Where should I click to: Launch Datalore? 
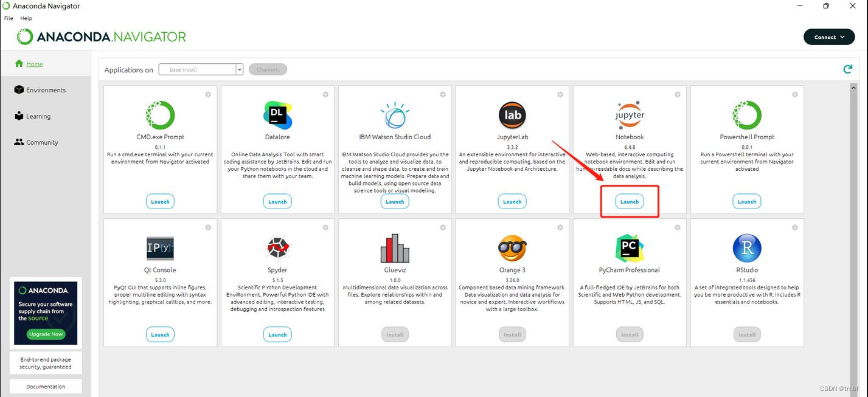(x=277, y=201)
